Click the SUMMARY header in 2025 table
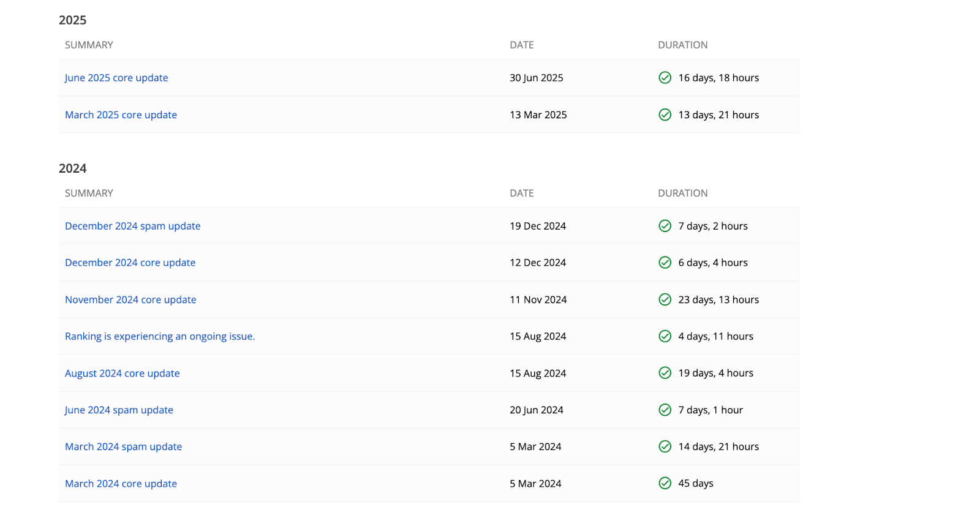Screen dimensions: 980x521 tap(89, 45)
